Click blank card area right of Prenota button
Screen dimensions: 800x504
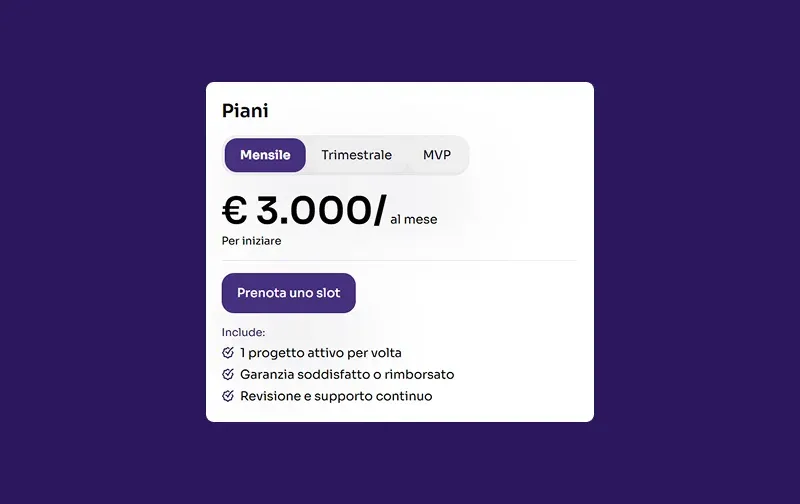(470, 293)
